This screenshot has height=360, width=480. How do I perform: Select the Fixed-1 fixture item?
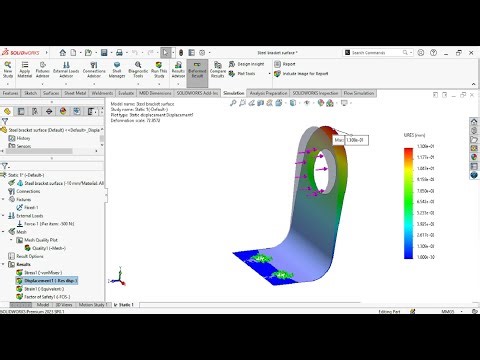[x=27, y=207]
